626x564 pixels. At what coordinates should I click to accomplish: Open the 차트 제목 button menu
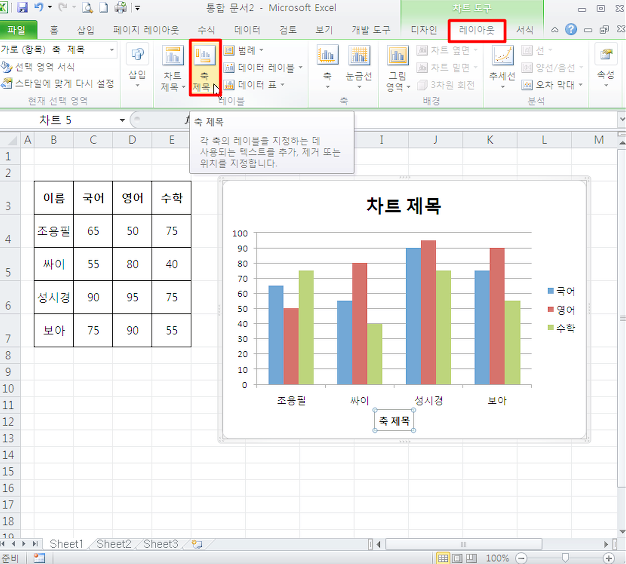172,68
